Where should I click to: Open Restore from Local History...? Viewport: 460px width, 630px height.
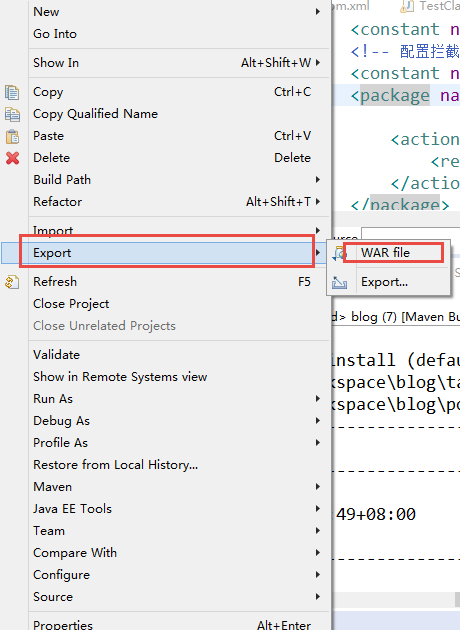click(x=116, y=465)
